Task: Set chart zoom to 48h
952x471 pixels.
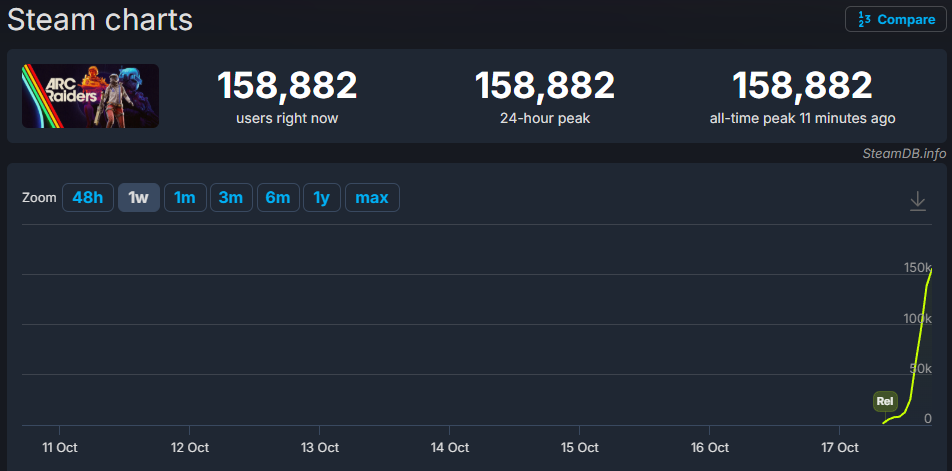Action: click(x=88, y=198)
